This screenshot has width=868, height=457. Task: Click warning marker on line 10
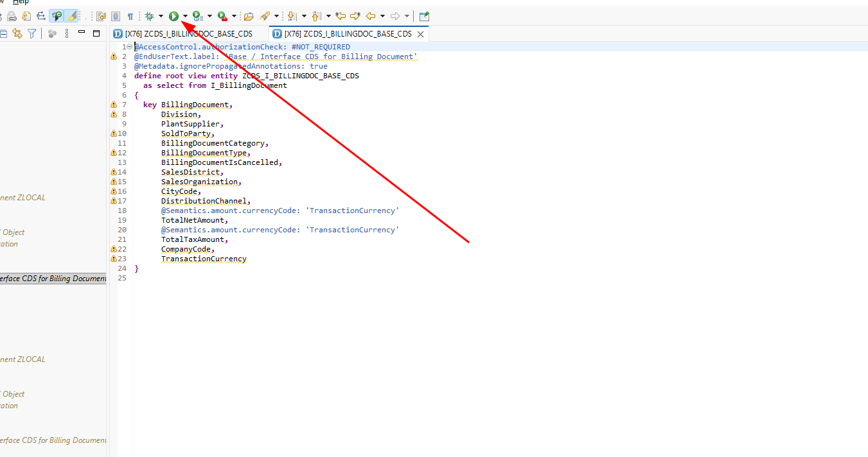(114, 134)
